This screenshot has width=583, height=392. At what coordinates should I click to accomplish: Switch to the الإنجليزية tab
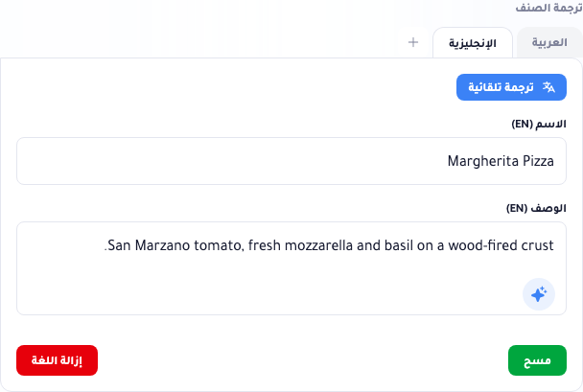tap(473, 43)
